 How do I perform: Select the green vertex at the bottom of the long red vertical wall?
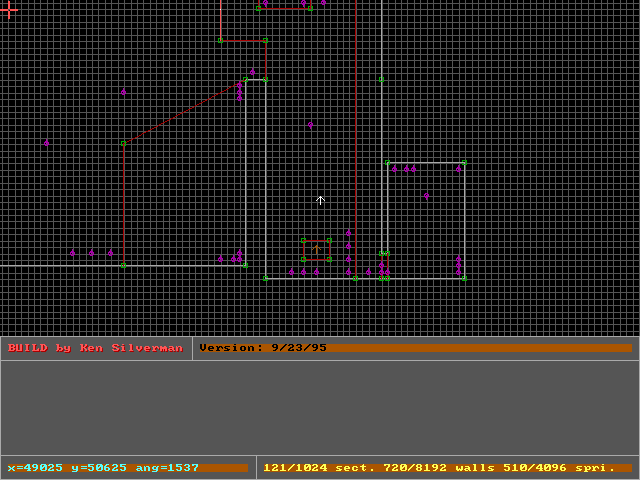356,278
